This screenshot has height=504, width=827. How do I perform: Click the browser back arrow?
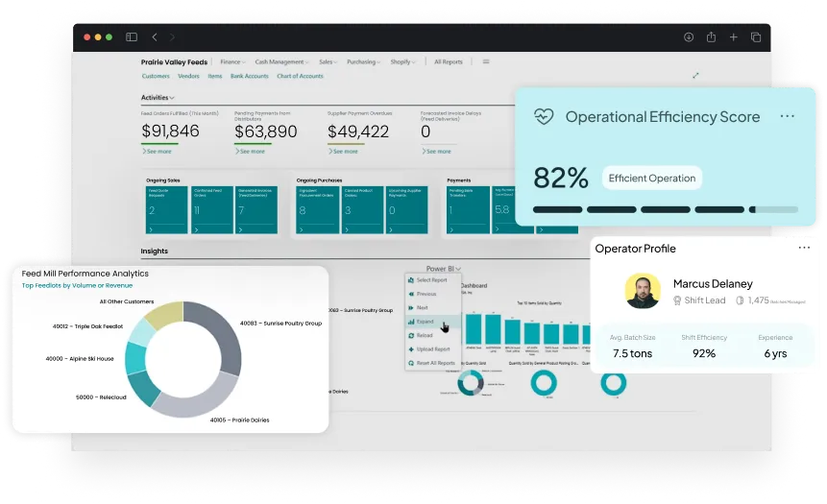(156, 37)
